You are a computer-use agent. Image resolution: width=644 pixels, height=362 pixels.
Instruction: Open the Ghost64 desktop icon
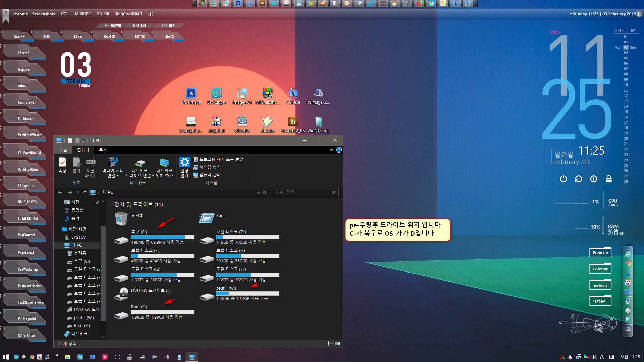click(267, 125)
